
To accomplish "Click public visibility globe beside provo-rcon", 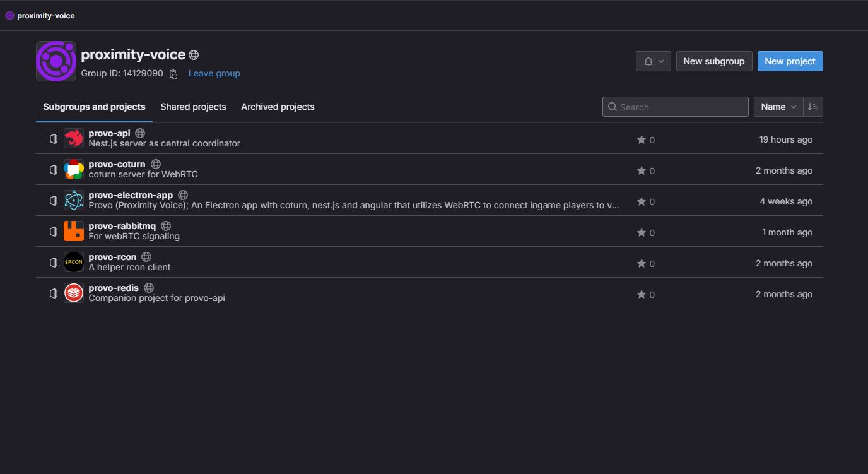I will coord(146,257).
